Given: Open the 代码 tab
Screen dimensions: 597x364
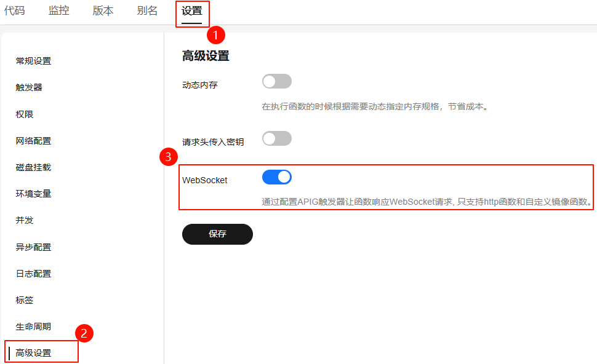Looking at the screenshot, I should pos(14,11).
